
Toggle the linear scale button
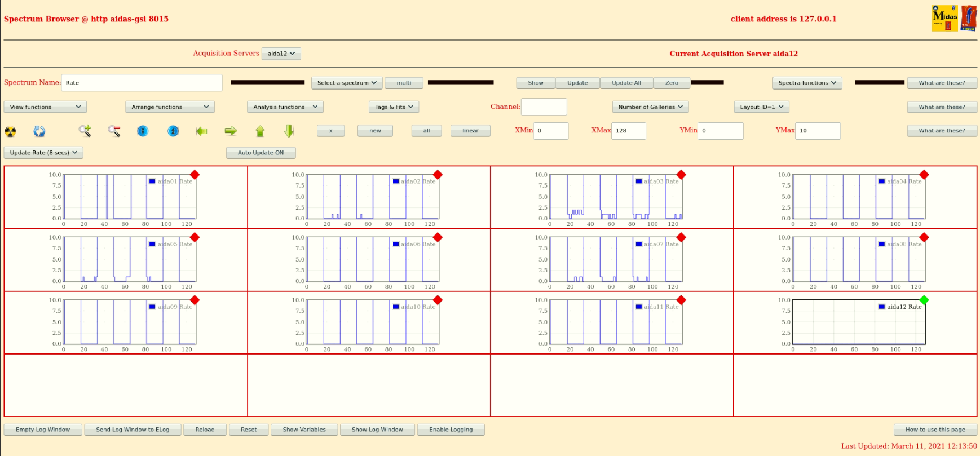470,131
